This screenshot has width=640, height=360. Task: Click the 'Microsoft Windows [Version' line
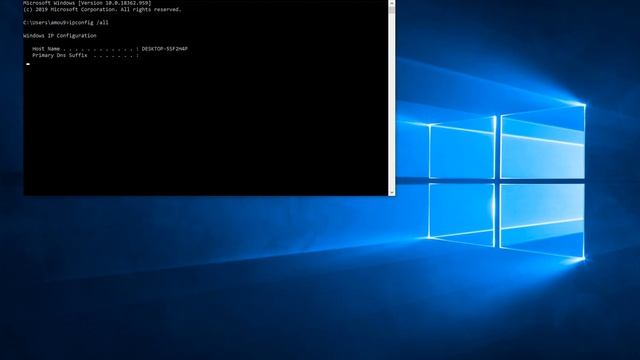[87, 3]
